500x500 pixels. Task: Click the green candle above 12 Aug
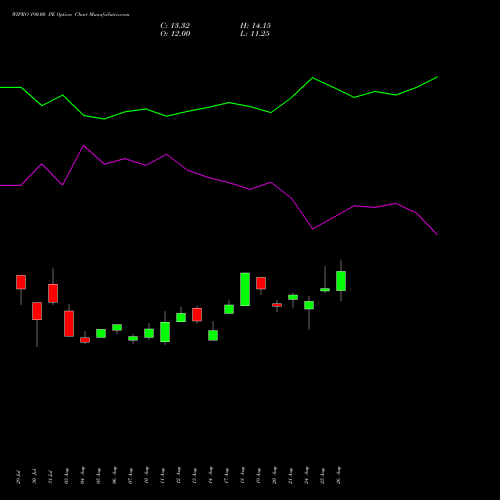181,317
